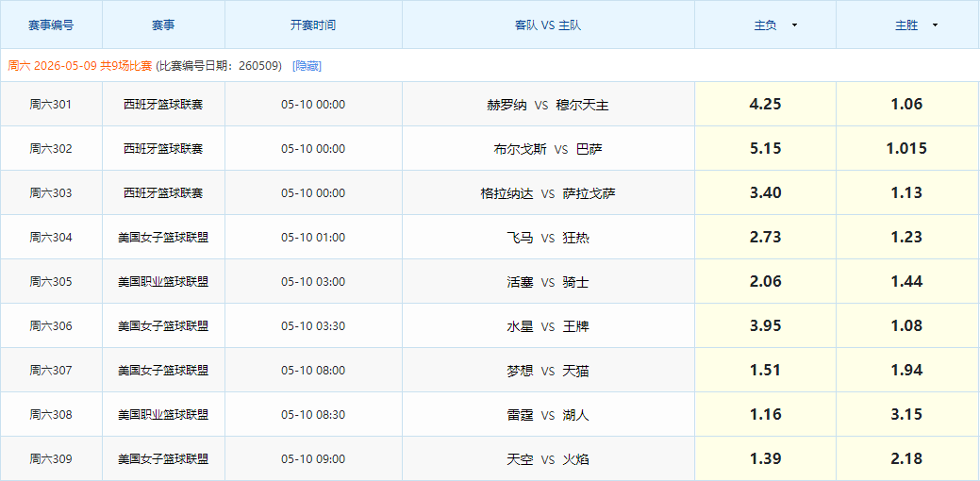This screenshot has height=481, width=980.
Task: Click the 开赛时间 column header
Action: click(313, 25)
